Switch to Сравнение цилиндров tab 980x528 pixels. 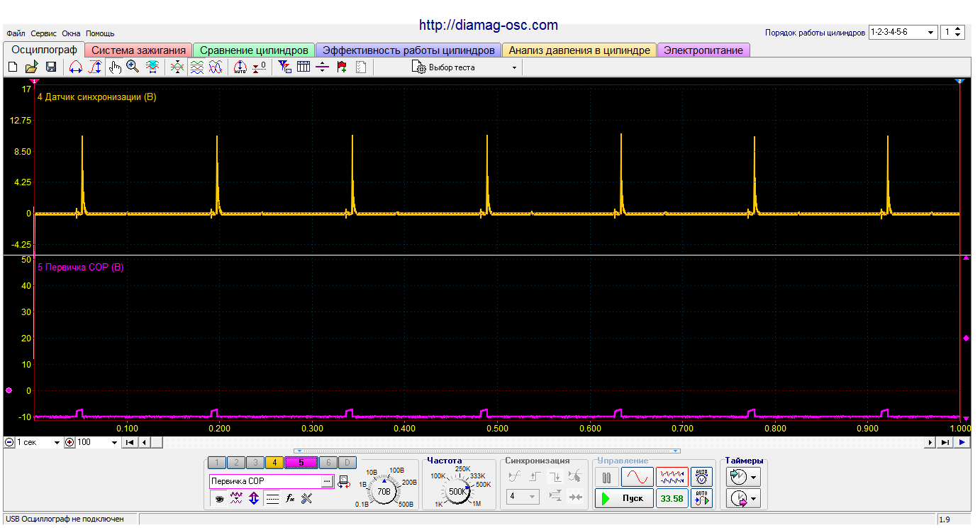pos(254,50)
